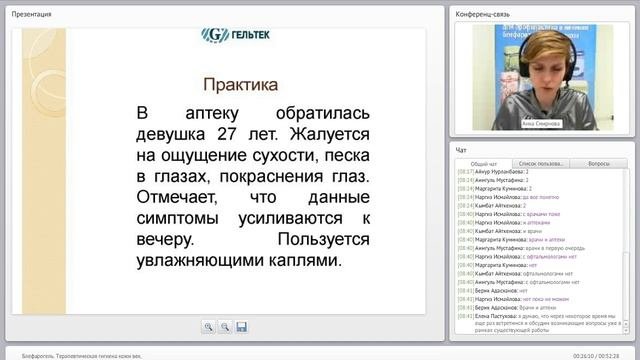Select Айнур Нурланбаева's chat message
This screenshot has height=360, width=640.
pyautogui.click(x=493, y=172)
